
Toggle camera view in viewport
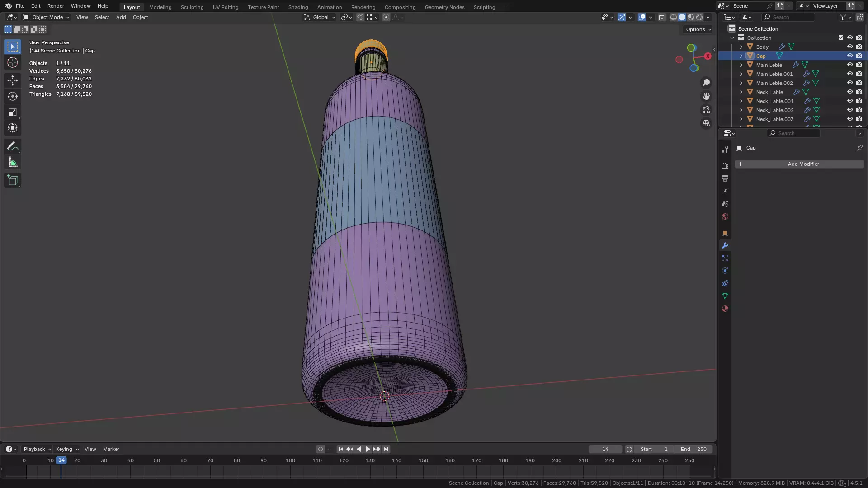(706, 110)
